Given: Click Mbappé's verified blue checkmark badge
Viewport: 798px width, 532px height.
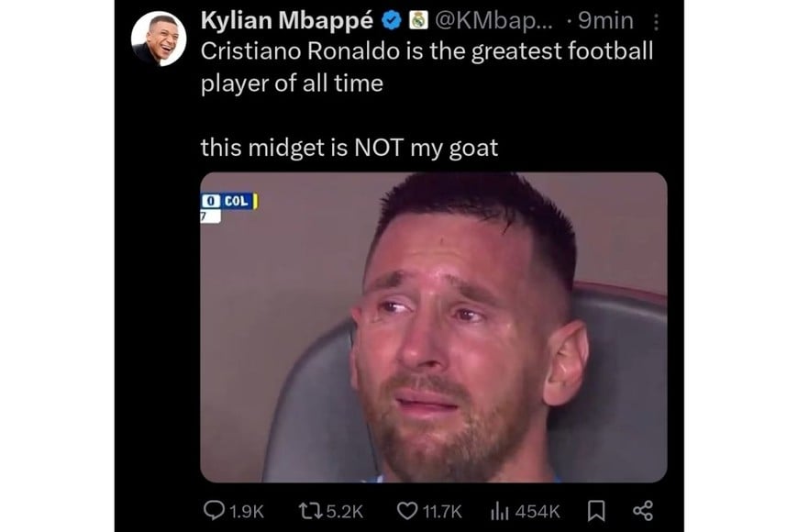Looking at the screenshot, I should (x=392, y=19).
